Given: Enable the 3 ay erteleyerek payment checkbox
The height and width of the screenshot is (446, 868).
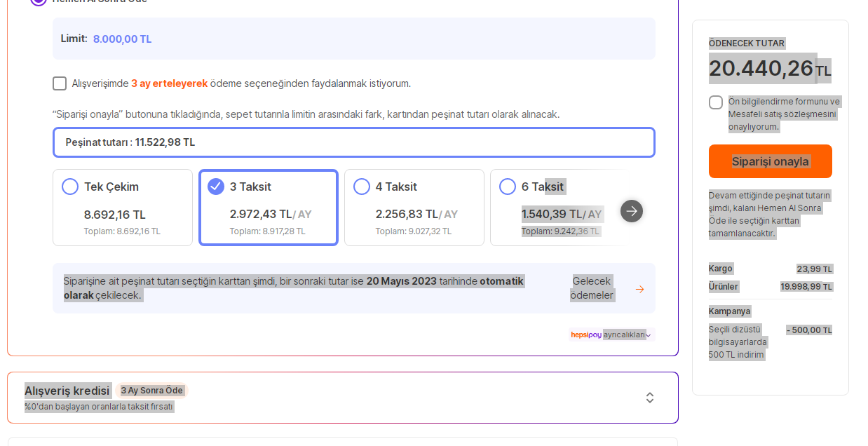Looking at the screenshot, I should point(60,83).
